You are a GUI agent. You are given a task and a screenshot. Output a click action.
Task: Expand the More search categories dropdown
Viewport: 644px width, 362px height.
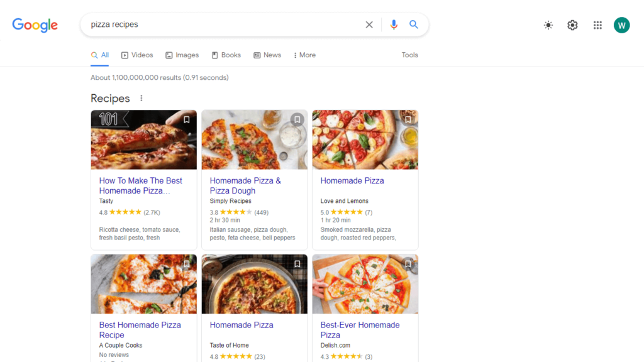(x=304, y=55)
